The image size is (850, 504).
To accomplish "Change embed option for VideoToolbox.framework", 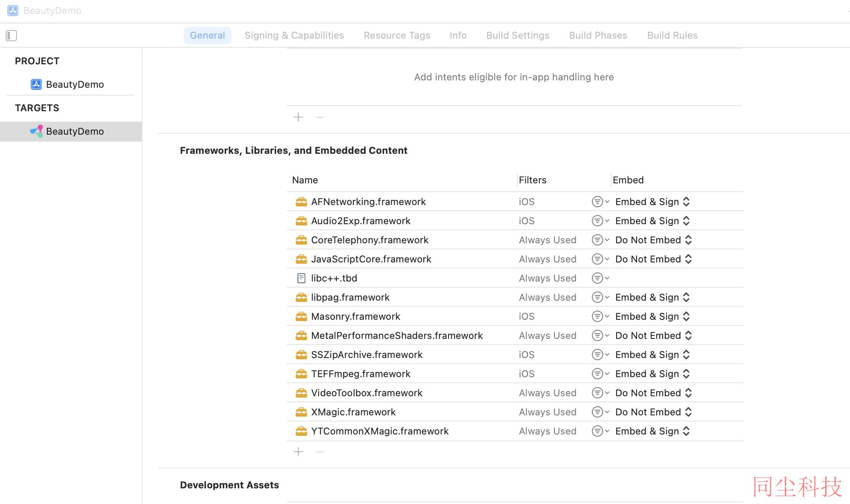I will tap(654, 393).
